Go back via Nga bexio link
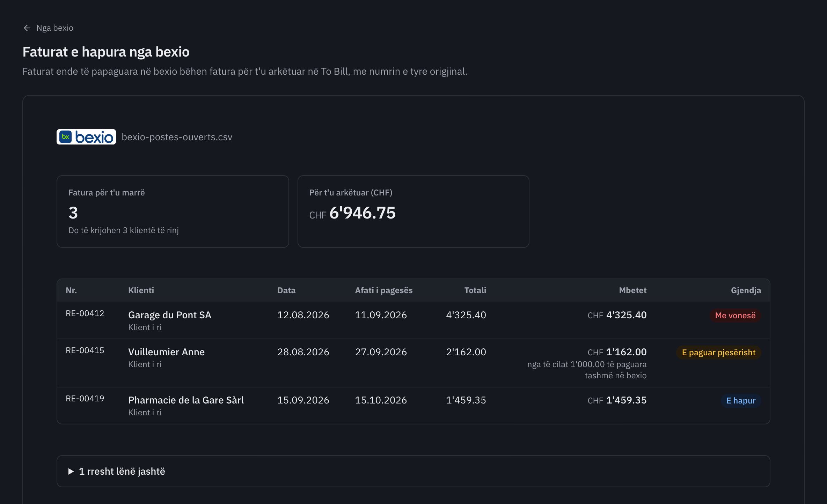827x504 pixels. (48, 28)
